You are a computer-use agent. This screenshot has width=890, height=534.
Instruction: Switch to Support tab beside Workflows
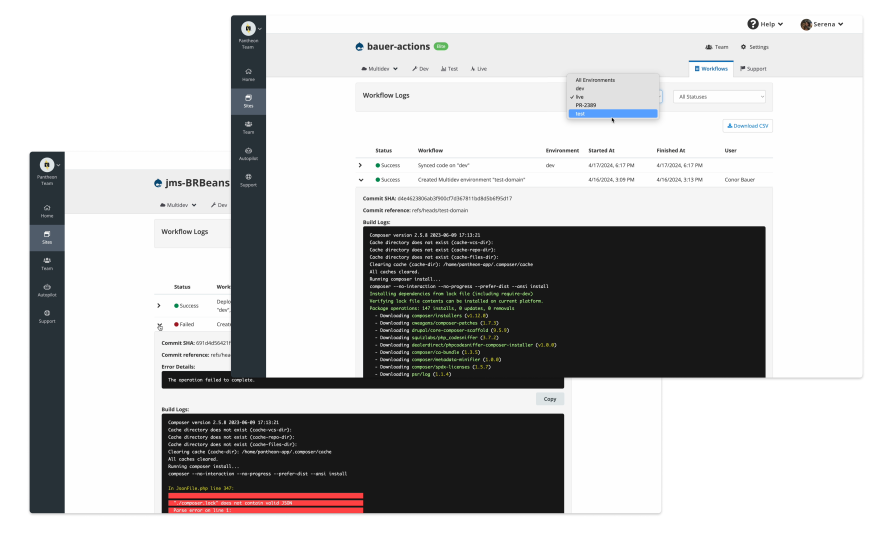753,69
